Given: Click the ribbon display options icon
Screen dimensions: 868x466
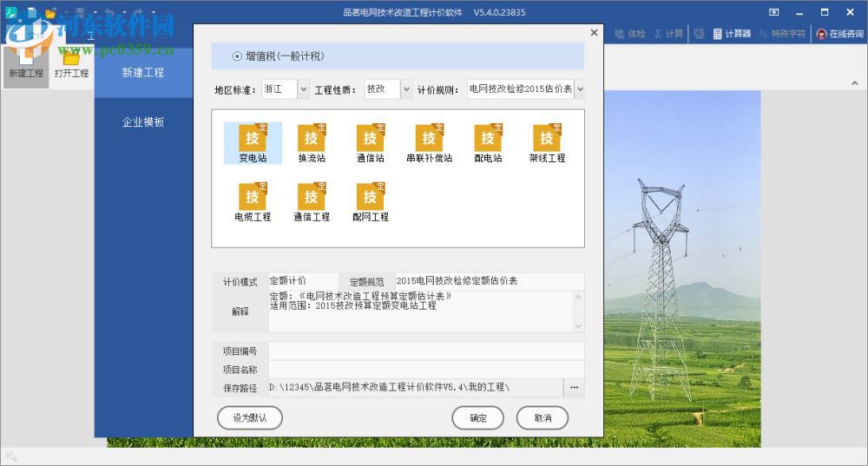Looking at the screenshot, I should pyautogui.click(x=774, y=11).
